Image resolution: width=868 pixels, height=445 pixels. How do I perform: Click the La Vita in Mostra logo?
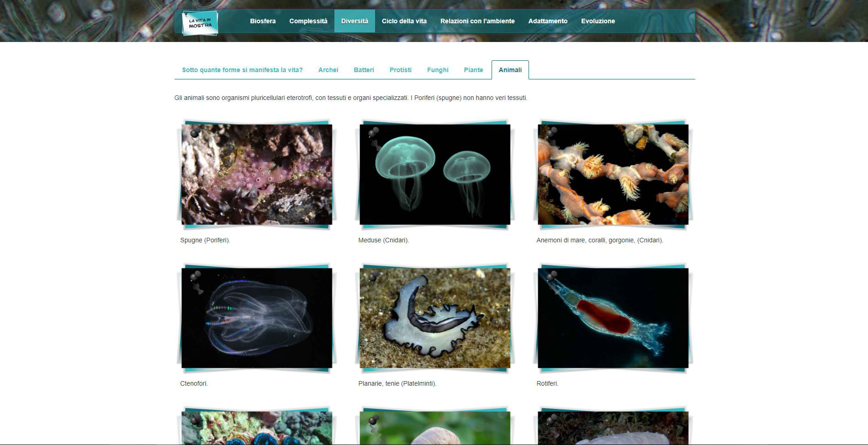(x=200, y=22)
